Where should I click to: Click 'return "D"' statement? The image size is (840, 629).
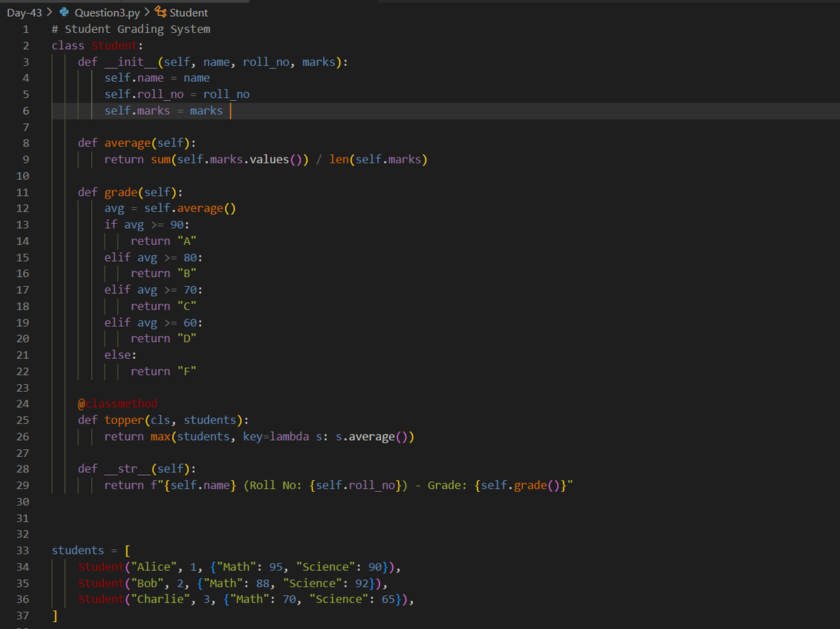click(x=163, y=339)
